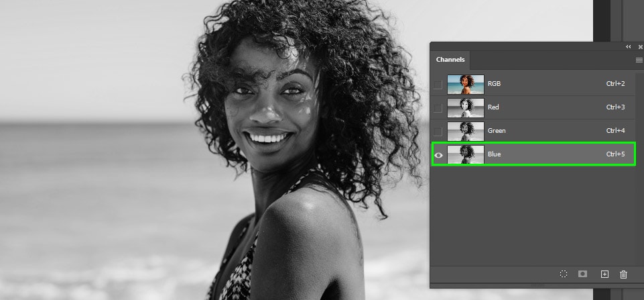Click the 'Ctrl+2' shortcut text

615,83
